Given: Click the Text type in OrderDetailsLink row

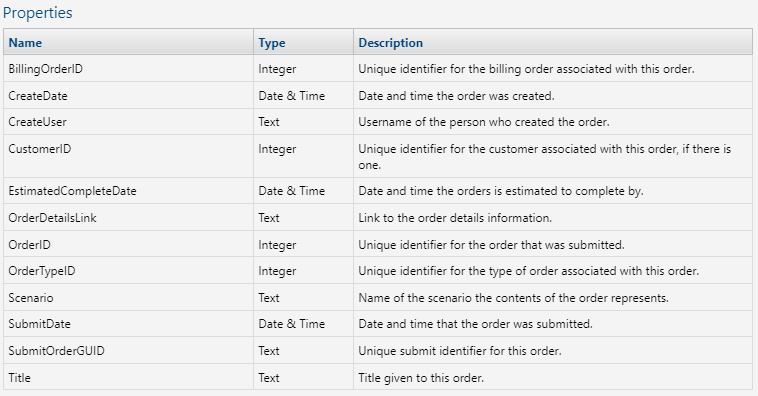Looking at the screenshot, I should coord(269,218).
